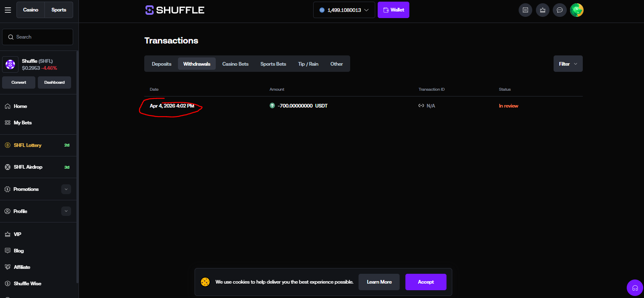The width and height of the screenshot is (644, 298).
Task: Click the Tether coin icon in withdrawal row
Action: click(272, 105)
